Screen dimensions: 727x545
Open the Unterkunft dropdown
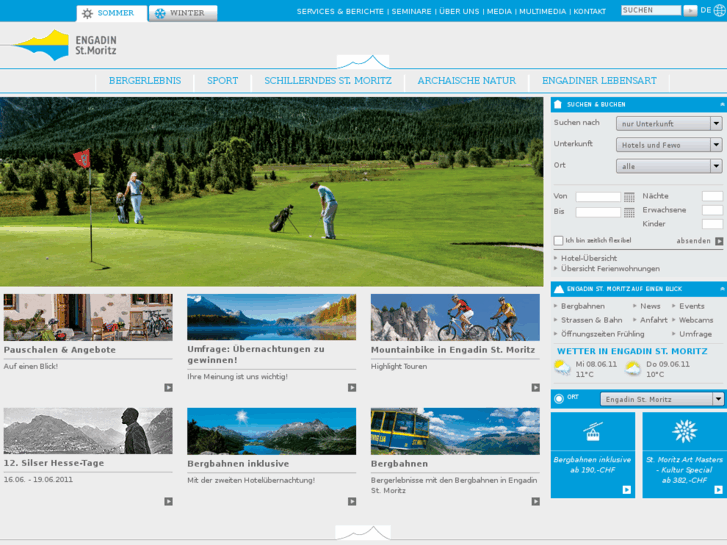pyautogui.click(x=669, y=145)
